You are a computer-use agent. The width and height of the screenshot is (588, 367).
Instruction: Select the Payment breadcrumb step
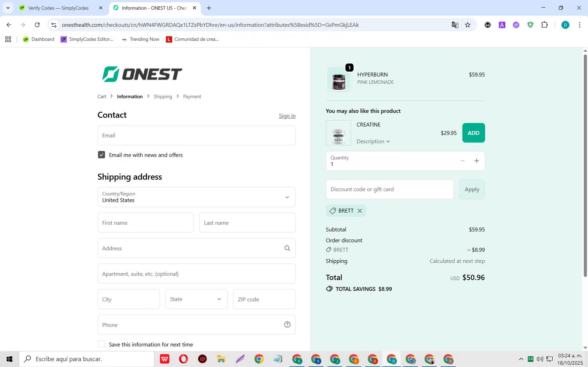coord(192,96)
